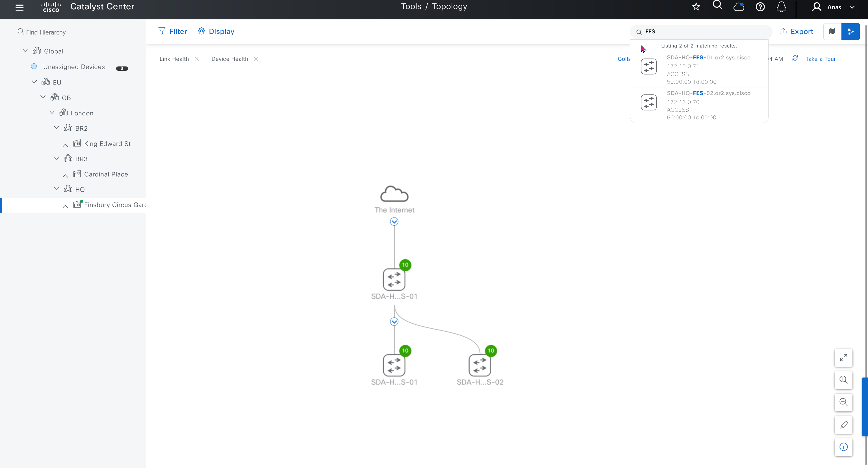868x468 pixels.
Task: Click the help question mark icon
Action: pos(760,7)
